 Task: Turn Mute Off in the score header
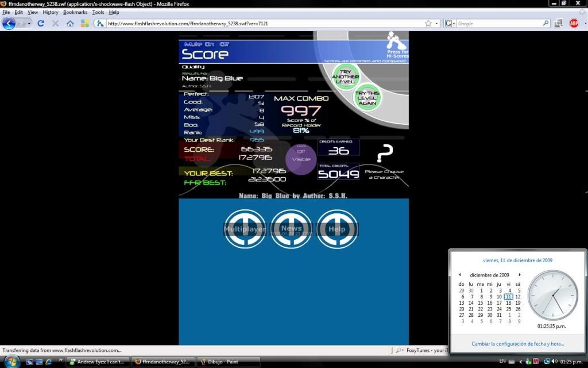pyautogui.click(x=225, y=44)
